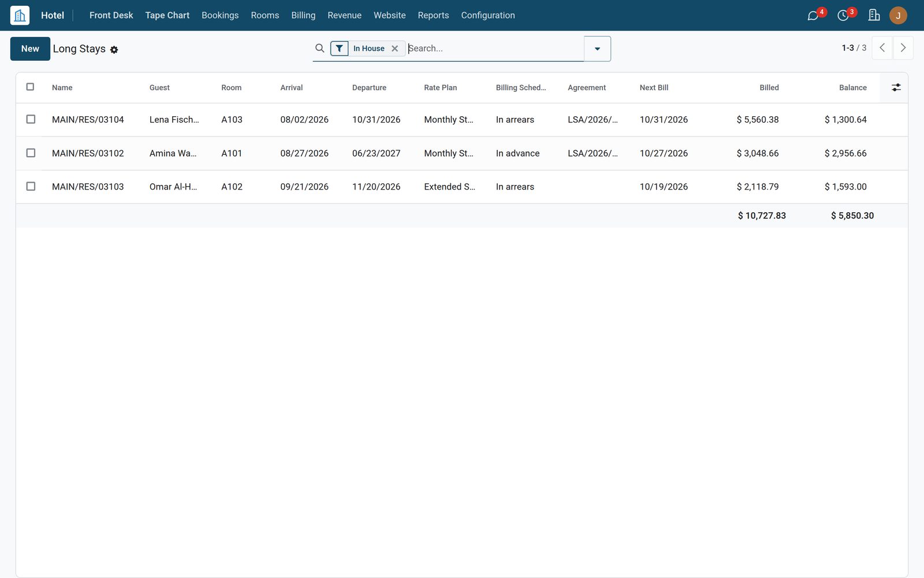
Task: Open the optional columns adjust icon
Action: click(x=896, y=87)
